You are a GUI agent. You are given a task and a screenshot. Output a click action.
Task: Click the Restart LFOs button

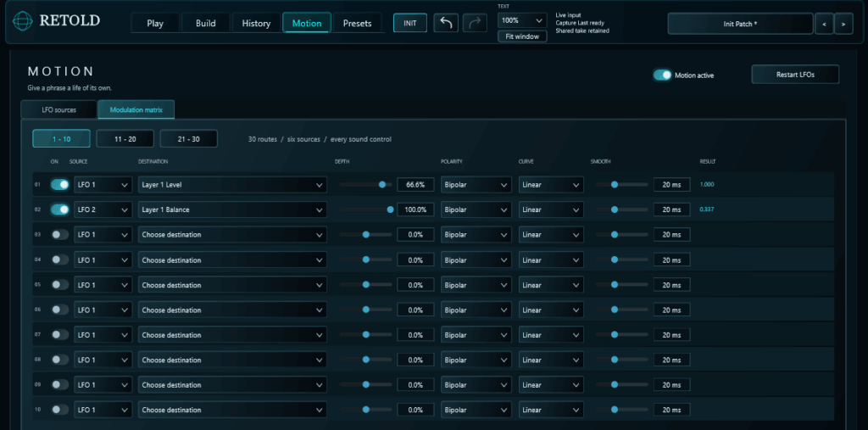click(x=795, y=75)
